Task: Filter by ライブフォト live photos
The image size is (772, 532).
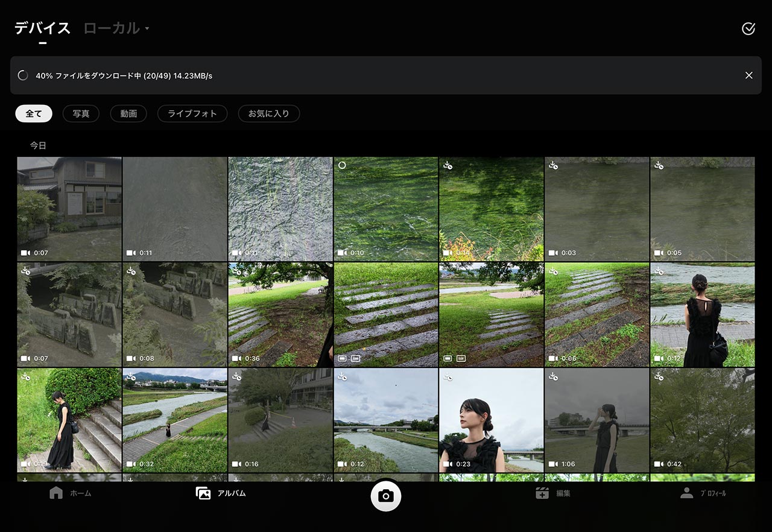Action: click(x=192, y=113)
